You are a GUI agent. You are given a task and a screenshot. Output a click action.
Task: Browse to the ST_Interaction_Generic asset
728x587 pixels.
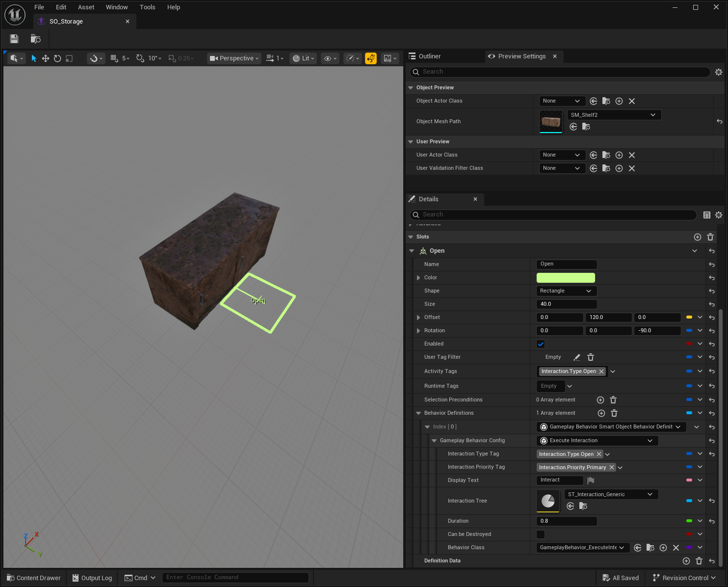tap(583, 506)
